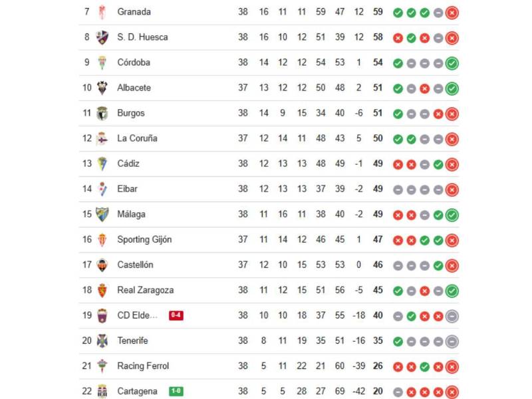This screenshot has width=532, height=399.
Task: Click Granada's most recent form result icon
Action: pyautogui.click(x=453, y=12)
